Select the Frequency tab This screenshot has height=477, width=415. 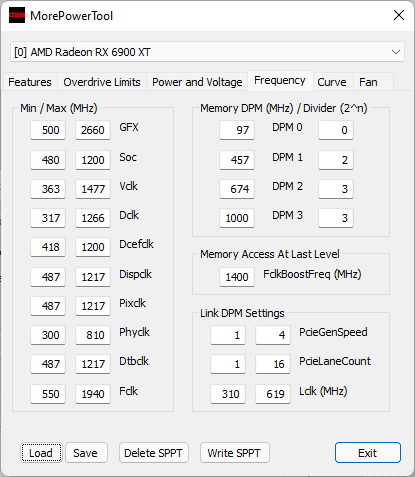coord(280,80)
